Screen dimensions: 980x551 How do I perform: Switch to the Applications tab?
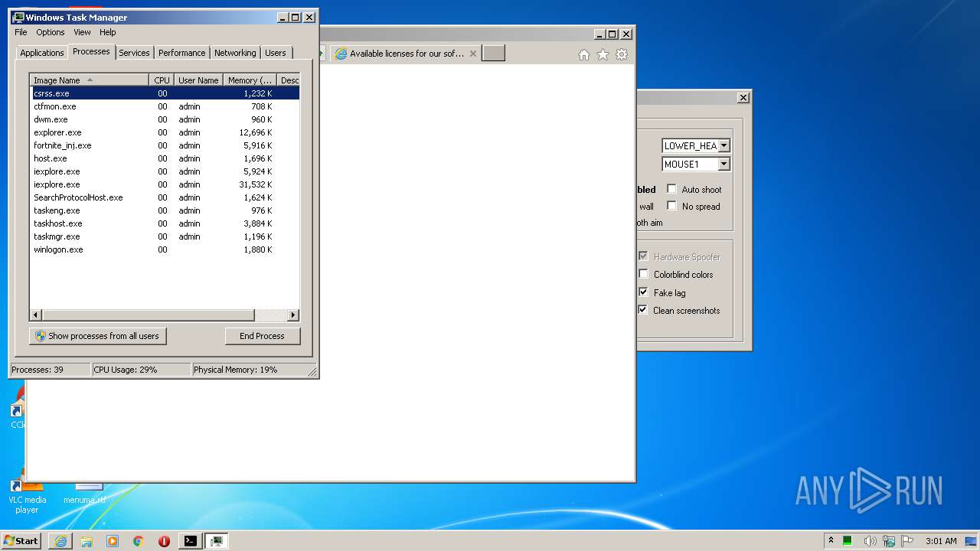41,53
